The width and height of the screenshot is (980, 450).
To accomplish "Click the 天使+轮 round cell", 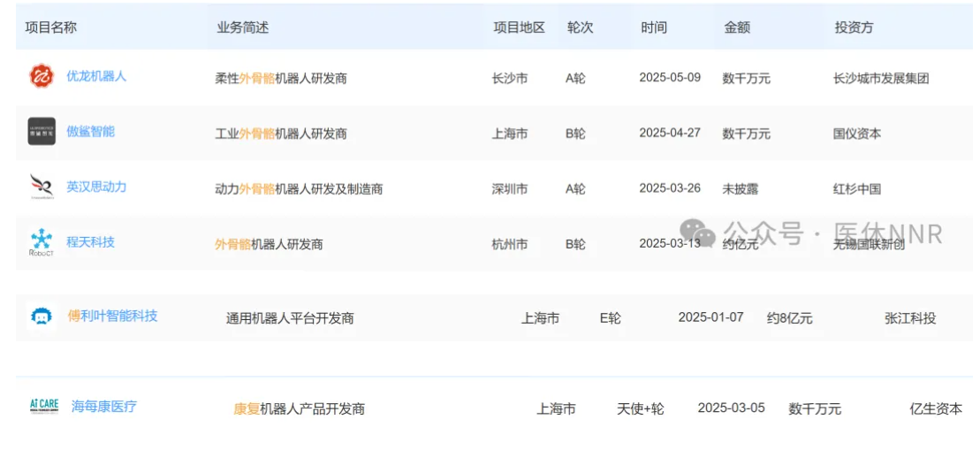I will (x=641, y=409).
